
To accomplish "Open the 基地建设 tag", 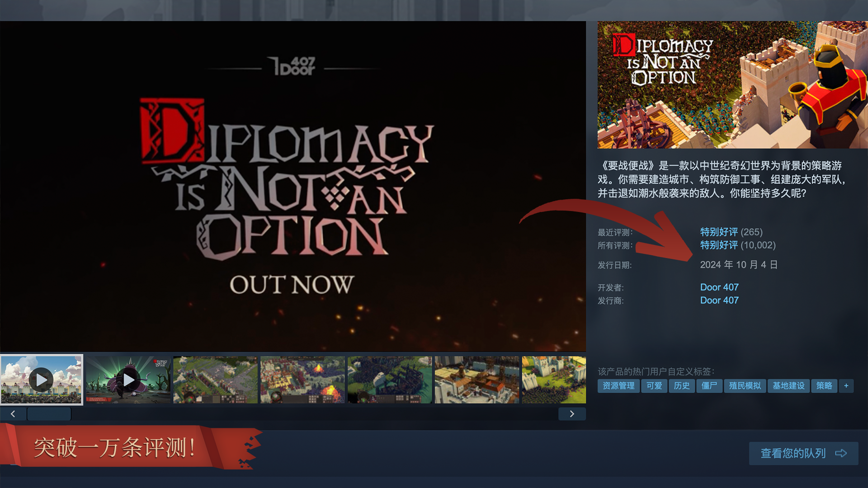I will pyautogui.click(x=788, y=386).
